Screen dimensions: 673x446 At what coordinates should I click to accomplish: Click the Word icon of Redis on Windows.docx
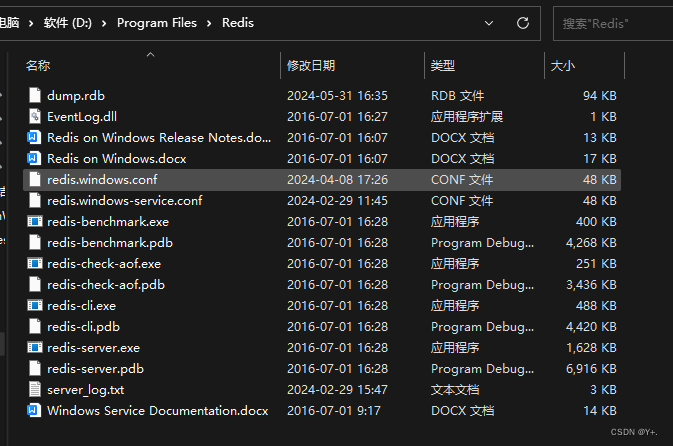(34, 158)
